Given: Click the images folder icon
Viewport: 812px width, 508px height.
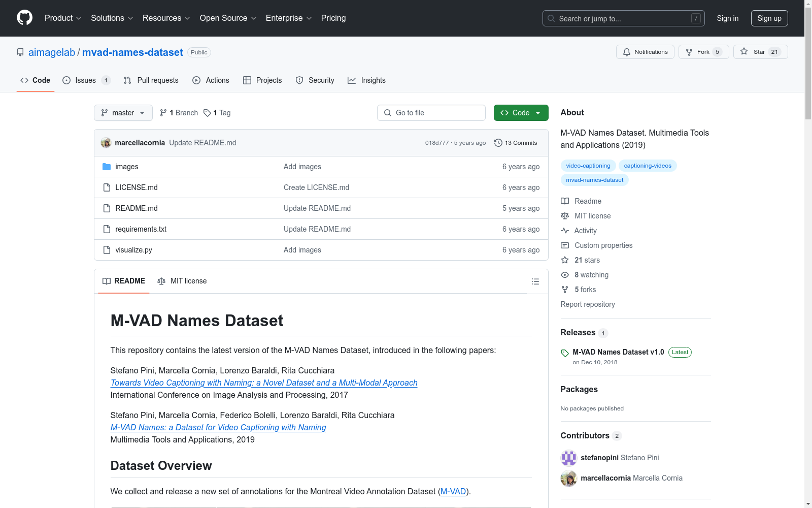Looking at the screenshot, I should click(x=107, y=167).
